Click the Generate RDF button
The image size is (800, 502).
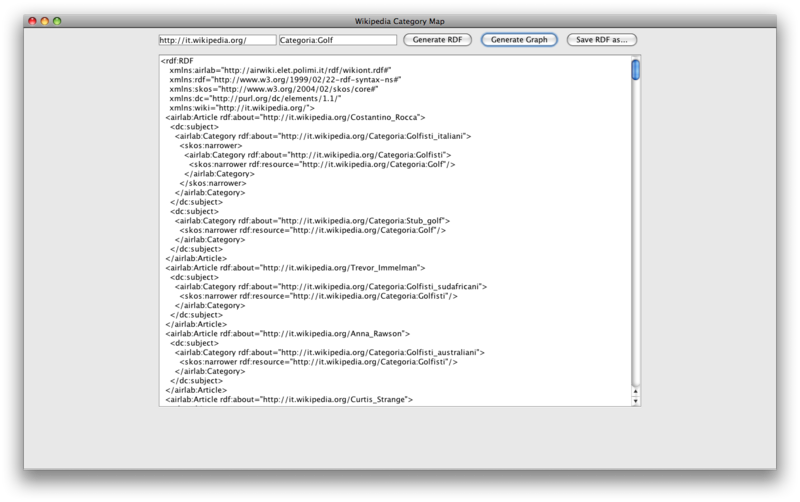coord(436,40)
